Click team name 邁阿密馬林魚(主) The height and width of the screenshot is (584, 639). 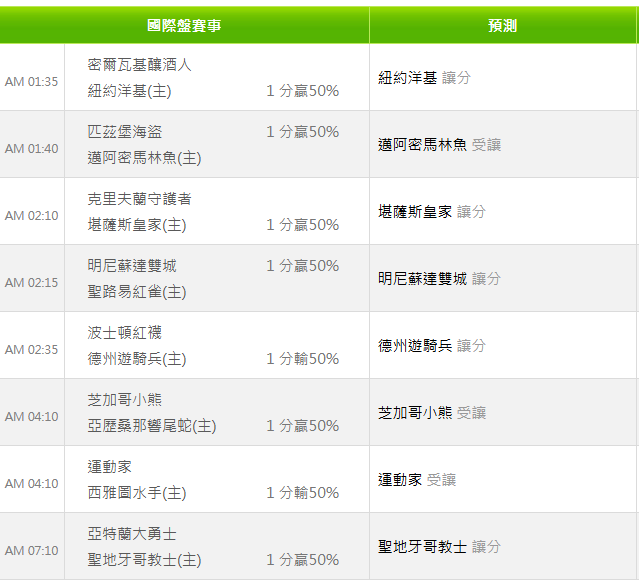pos(144,158)
